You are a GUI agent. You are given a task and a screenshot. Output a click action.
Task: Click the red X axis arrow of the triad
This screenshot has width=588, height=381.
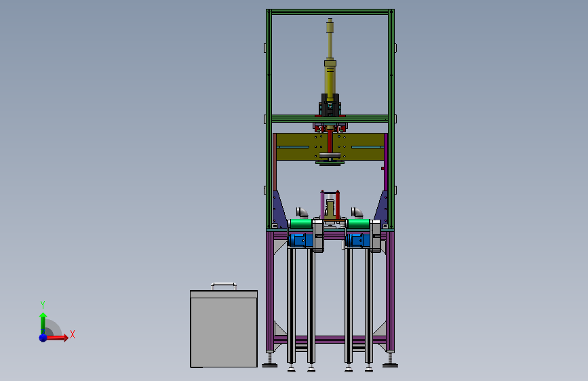[x=56, y=338]
